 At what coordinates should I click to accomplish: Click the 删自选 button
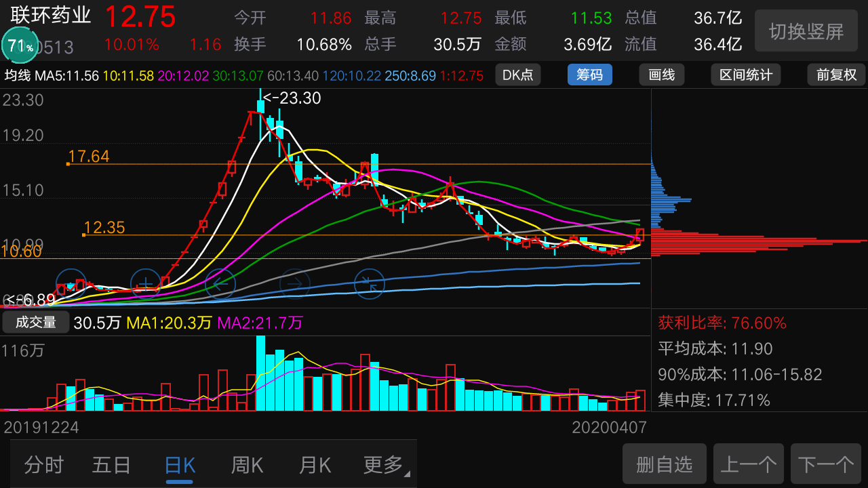pyautogui.click(x=665, y=464)
